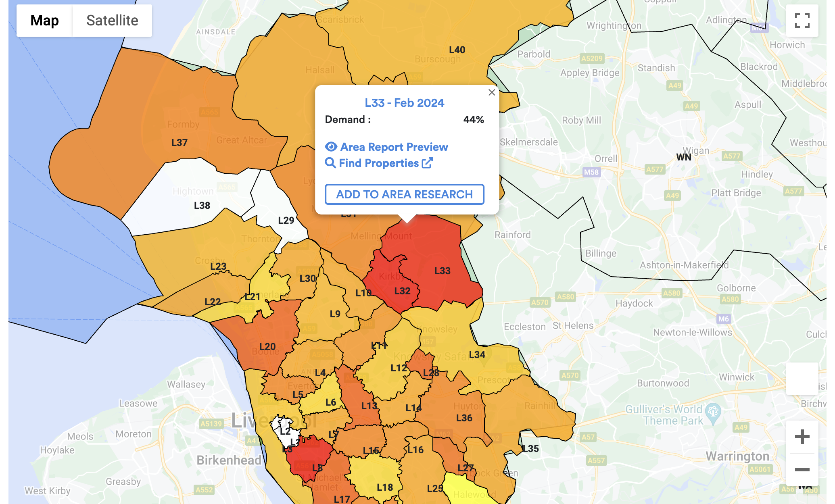This screenshot has width=835, height=504.
Task: Click the WN postcode district label
Action: tap(683, 157)
